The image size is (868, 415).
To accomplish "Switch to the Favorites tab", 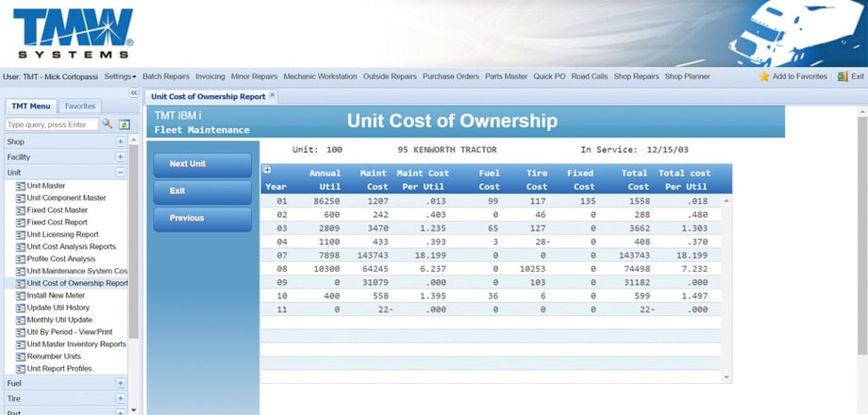I will 79,106.
